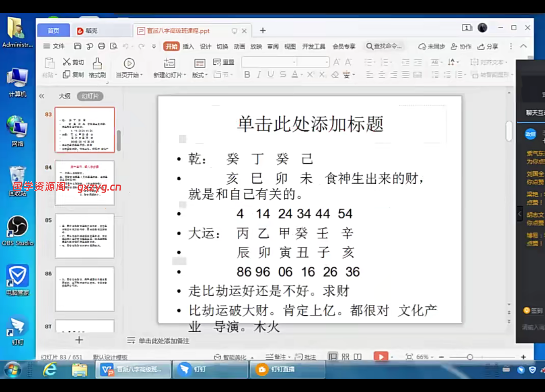The width and height of the screenshot is (545, 392).
Task: Open the 文件 file menu
Action: coord(54,46)
